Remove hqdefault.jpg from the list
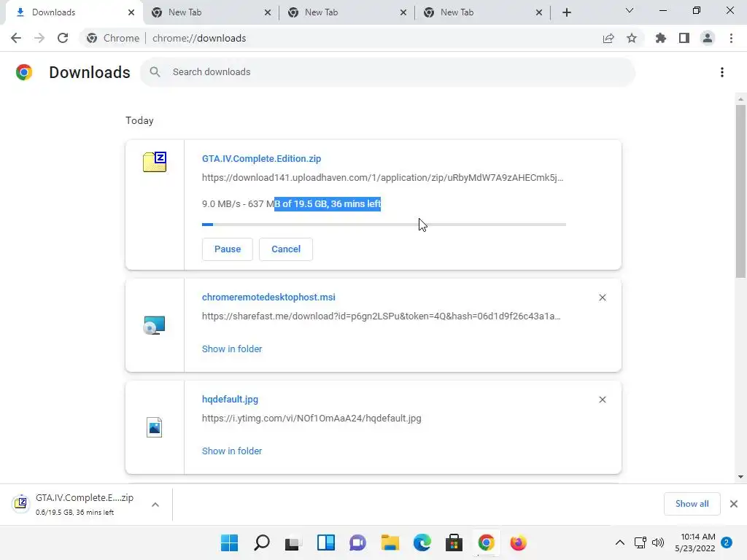Screen dimensions: 747x560 602,400
